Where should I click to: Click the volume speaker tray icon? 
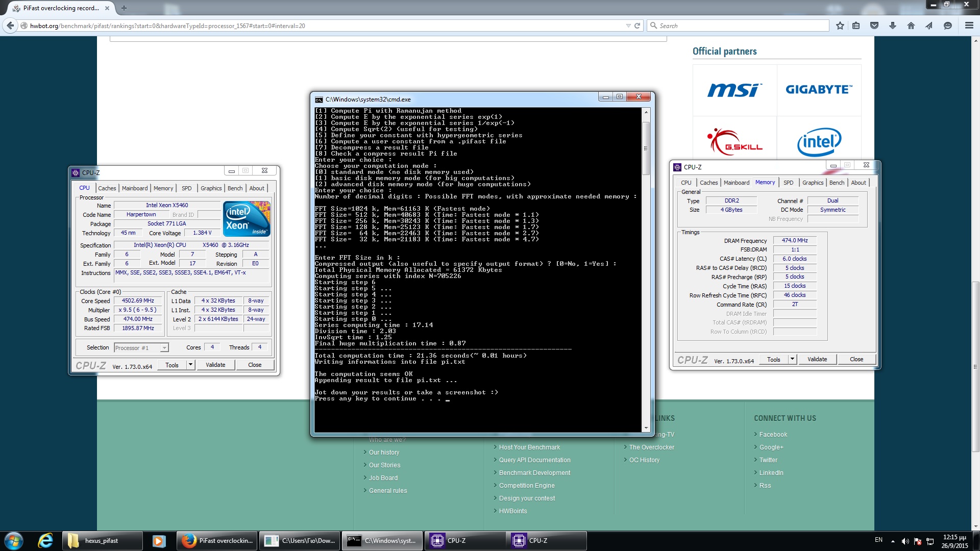point(905,541)
